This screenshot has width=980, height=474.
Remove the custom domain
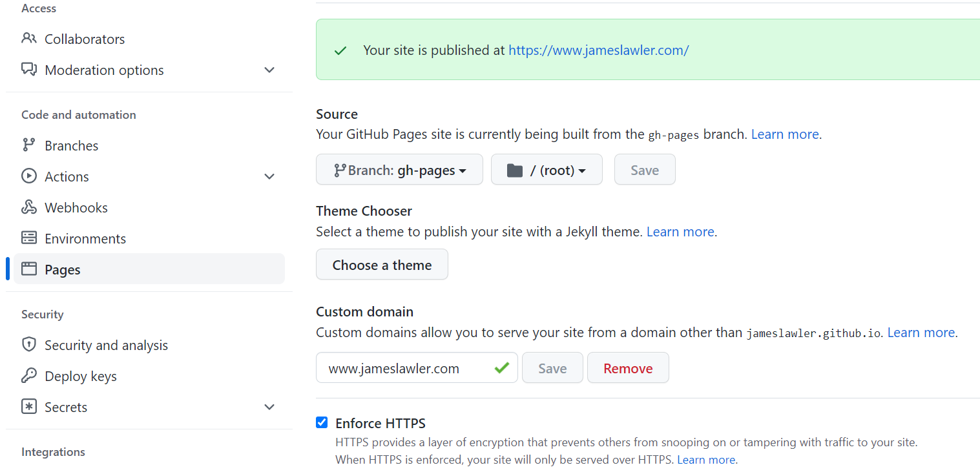[628, 367]
